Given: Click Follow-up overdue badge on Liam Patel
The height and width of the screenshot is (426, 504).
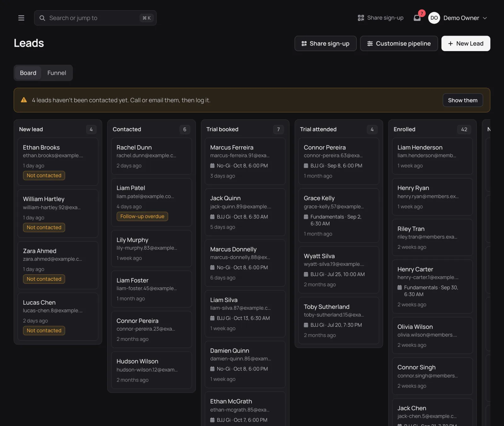Looking at the screenshot, I should pos(142,216).
